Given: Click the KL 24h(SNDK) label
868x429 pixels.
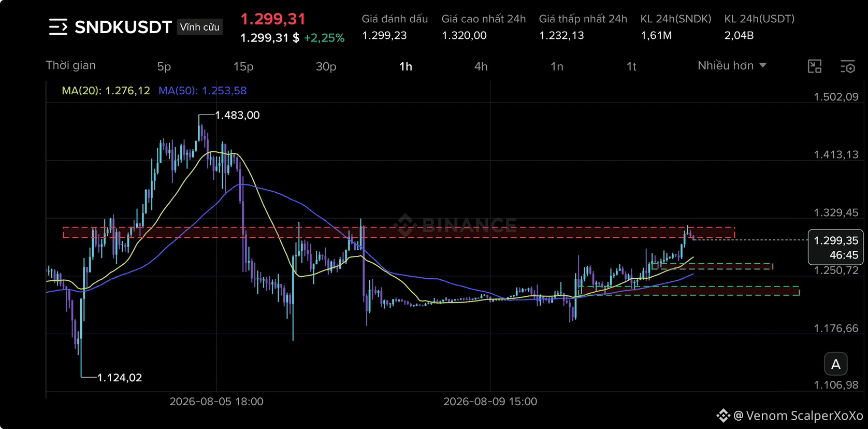Looking at the screenshot, I should pos(676,19).
